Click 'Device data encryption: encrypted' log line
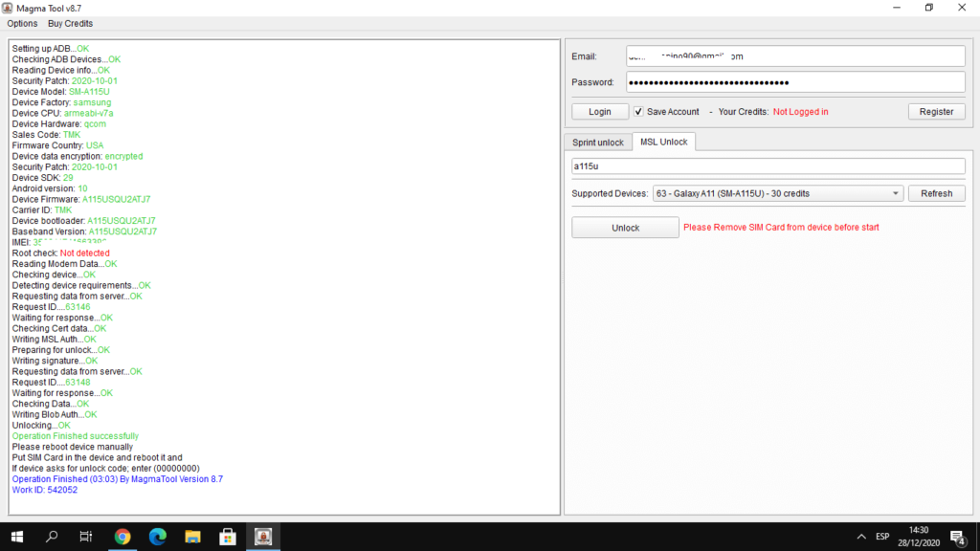 [78, 156]
